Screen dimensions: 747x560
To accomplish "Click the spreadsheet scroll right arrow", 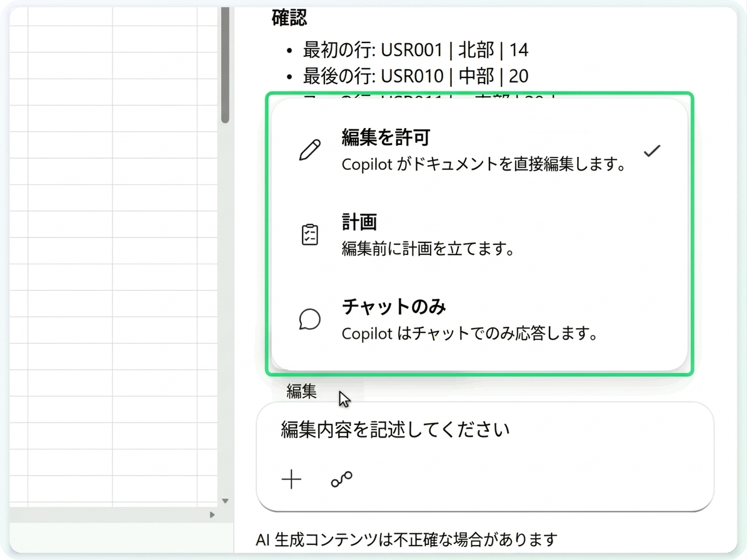I will pos(212,515).
